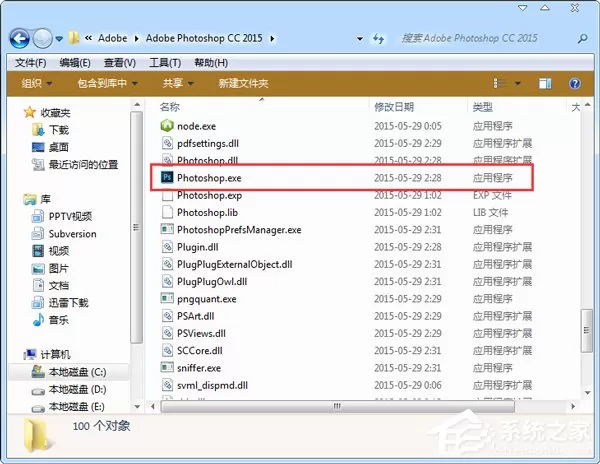Click the horizontal scrollbar thumb of file list

coord(338,406)
